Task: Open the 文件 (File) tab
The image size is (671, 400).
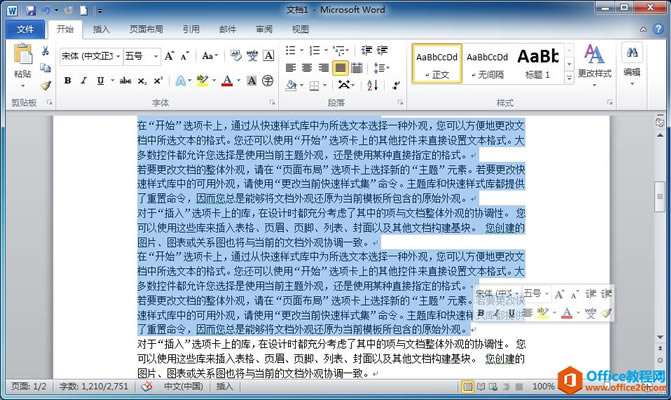Action: (x=25, y=29)
